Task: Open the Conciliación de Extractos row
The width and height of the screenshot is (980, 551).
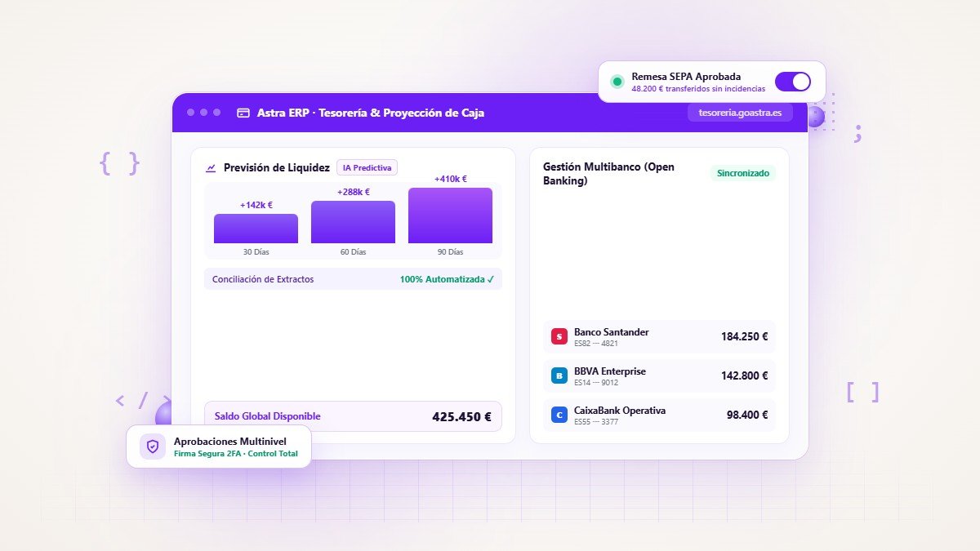Action: click(353, 279)
